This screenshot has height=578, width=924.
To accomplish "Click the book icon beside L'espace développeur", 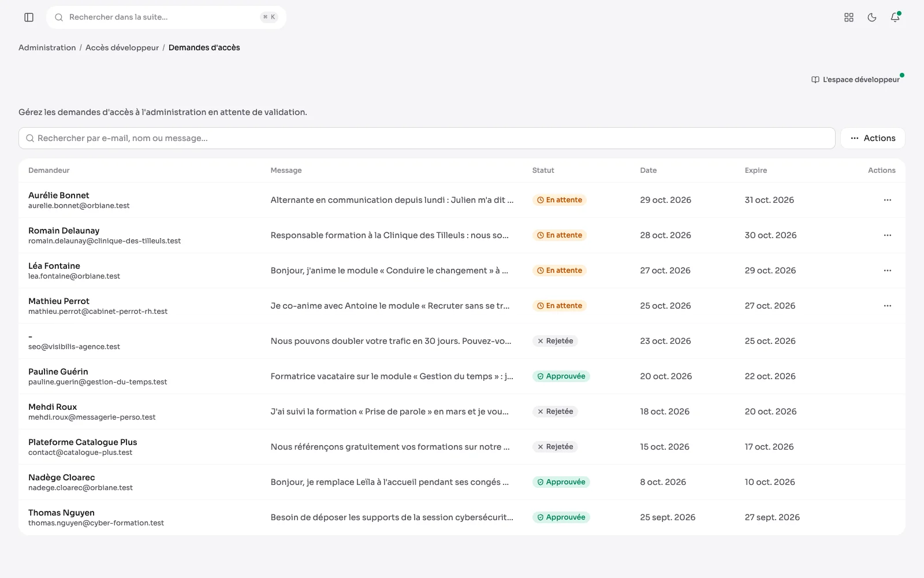I will pyautogui.click(x=815, y=80).
